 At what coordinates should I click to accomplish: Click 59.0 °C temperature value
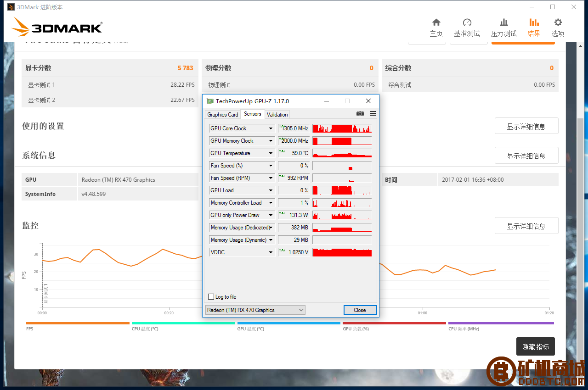click(x=294, y=153)
